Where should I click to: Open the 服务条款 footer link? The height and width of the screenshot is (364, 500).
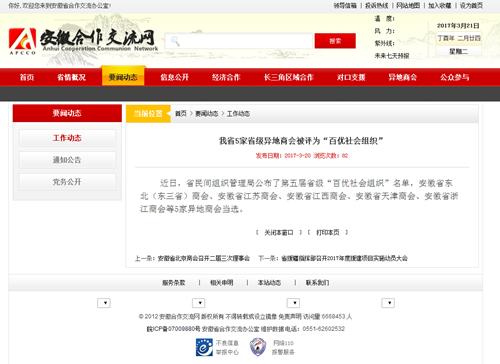pyautogui.click(x=174, y=283)
